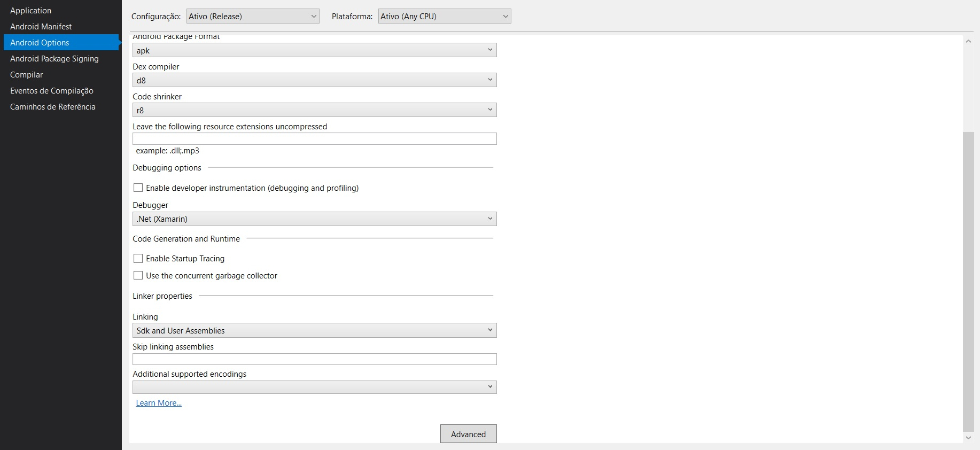Viewport: 980px width, 450px height.
Task: Open the Advanced settings button
Action: (469, 434)
